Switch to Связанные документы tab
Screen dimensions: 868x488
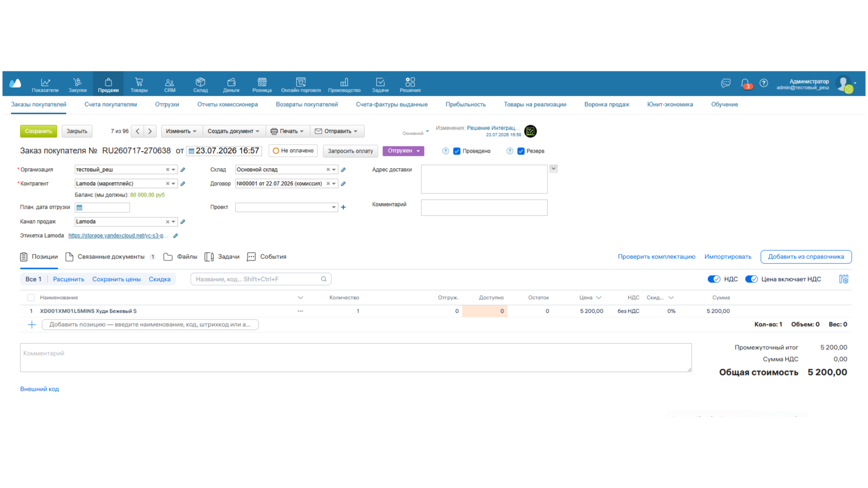(110, 257)
